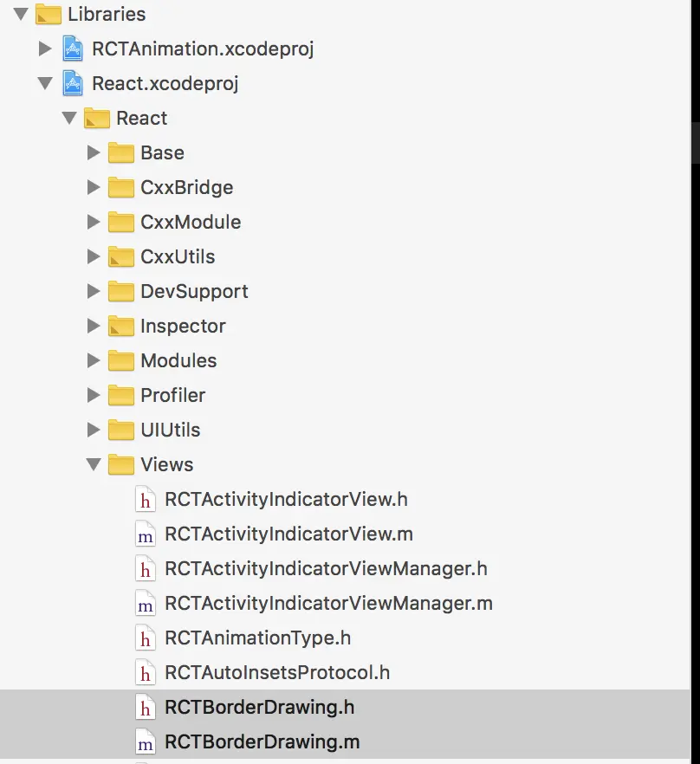Collapse the Libraries group disclosure triangle

coord(21,14)
